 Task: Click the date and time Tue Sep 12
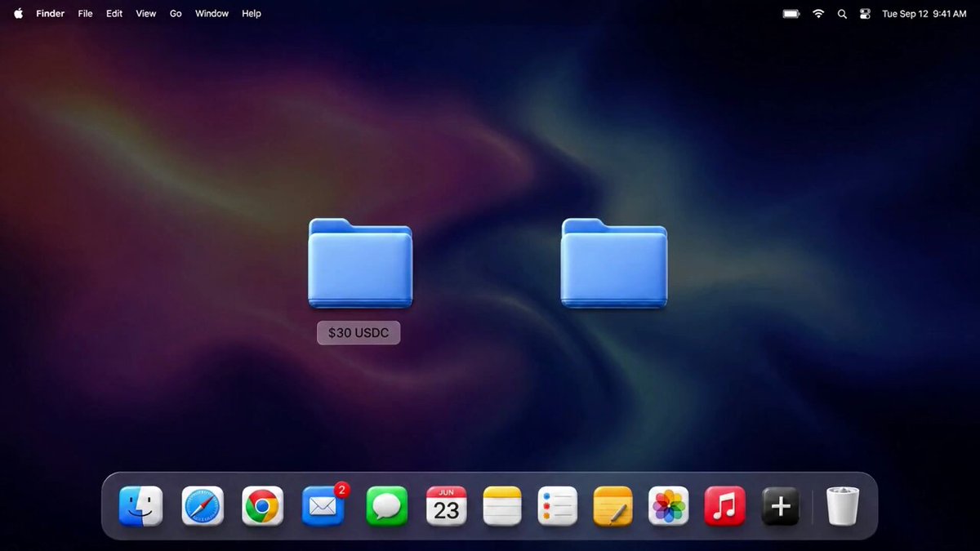pyautogui.click(x=924, y=14)
